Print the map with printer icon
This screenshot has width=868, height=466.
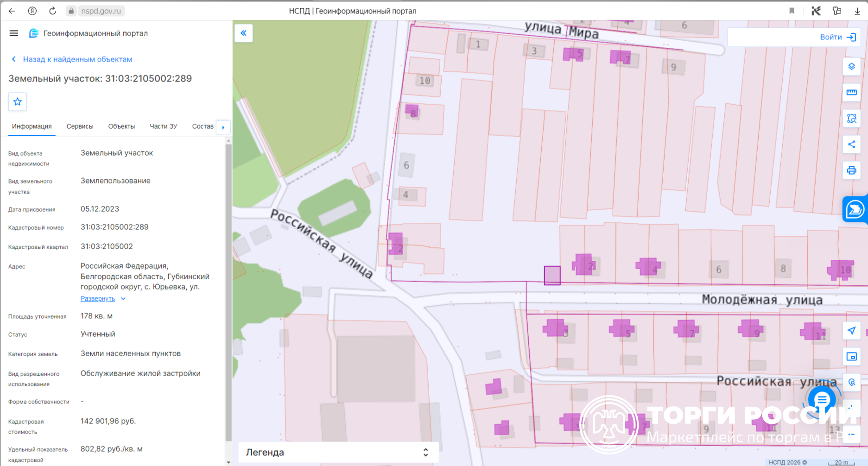pos(851,170)
